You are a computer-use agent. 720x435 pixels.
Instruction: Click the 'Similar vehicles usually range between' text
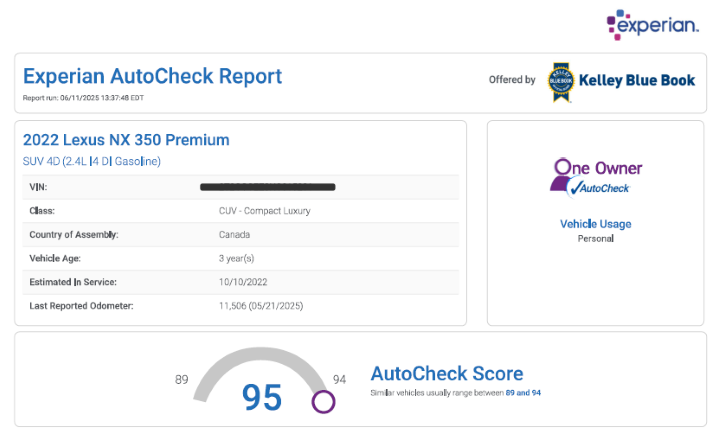[x=437, y=393]
